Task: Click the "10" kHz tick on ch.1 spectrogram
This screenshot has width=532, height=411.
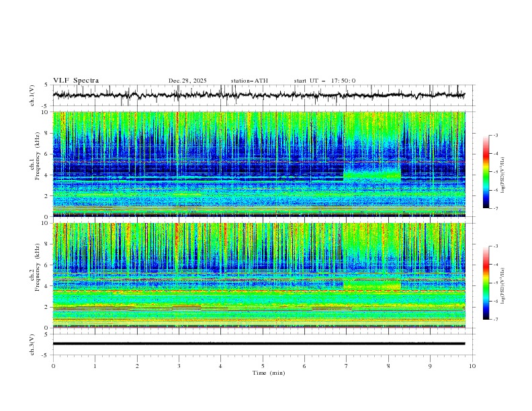Action: click(46, 112)
